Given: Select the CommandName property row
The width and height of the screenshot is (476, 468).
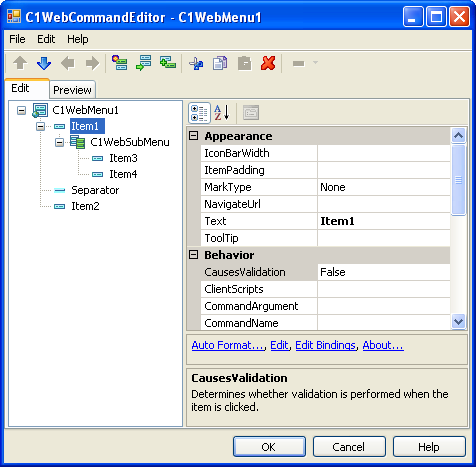Looking at the screenshot, I should (325, 323).
